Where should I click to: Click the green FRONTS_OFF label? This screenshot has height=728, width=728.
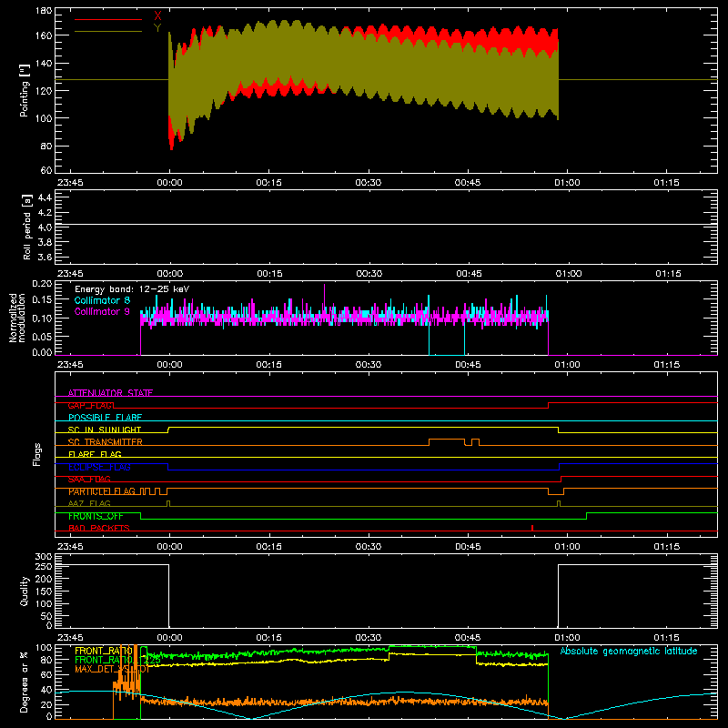click(96, 516)
